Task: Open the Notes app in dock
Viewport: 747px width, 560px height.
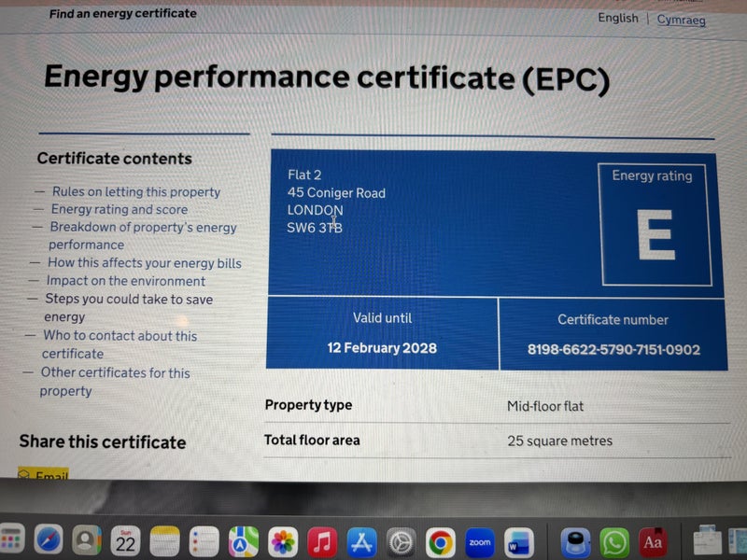Action: click(x=165, y=539)
